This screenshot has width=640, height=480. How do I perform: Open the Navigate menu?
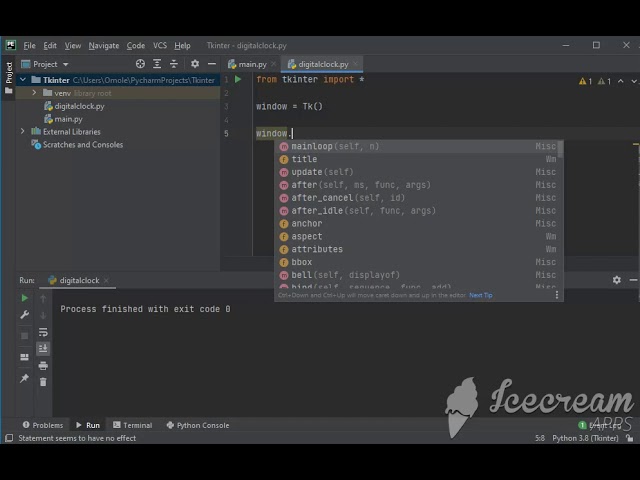click(x=104, y=45)
